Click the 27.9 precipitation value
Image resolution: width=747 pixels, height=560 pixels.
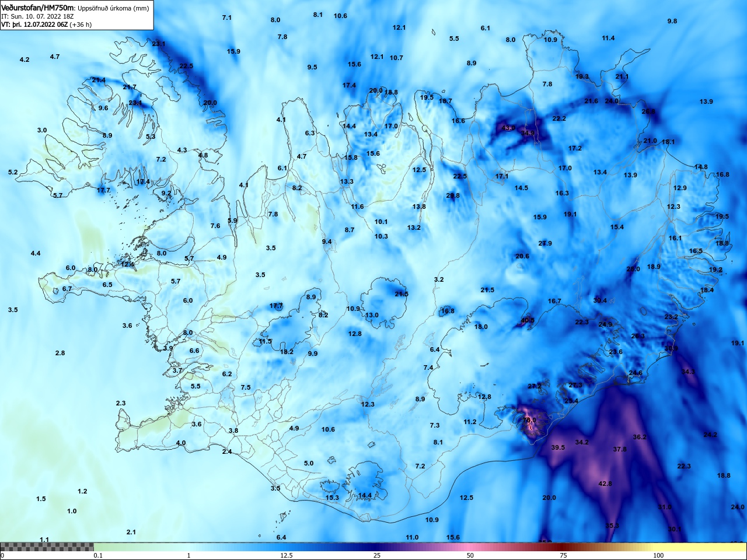[x=545, y=243]
